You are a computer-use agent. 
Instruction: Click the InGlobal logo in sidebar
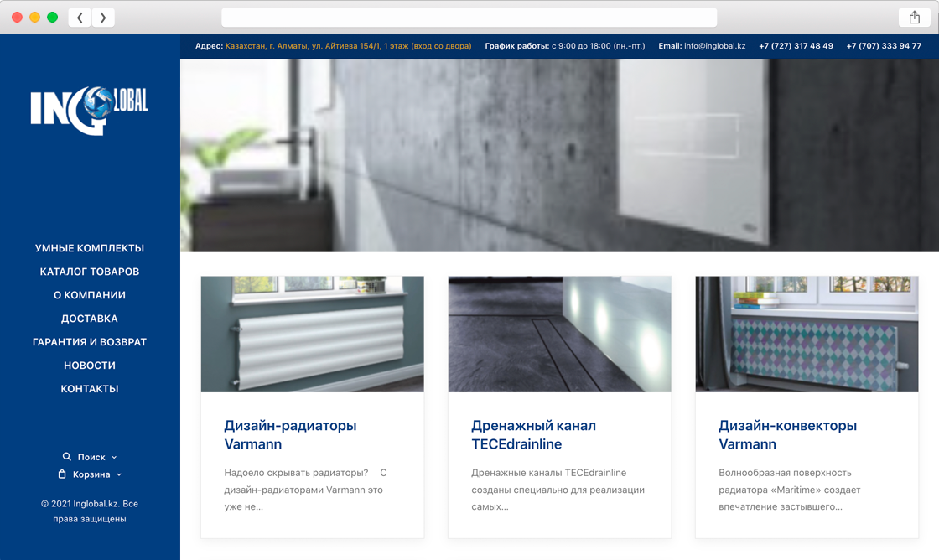pyautogui.click(x=89, y=110)
